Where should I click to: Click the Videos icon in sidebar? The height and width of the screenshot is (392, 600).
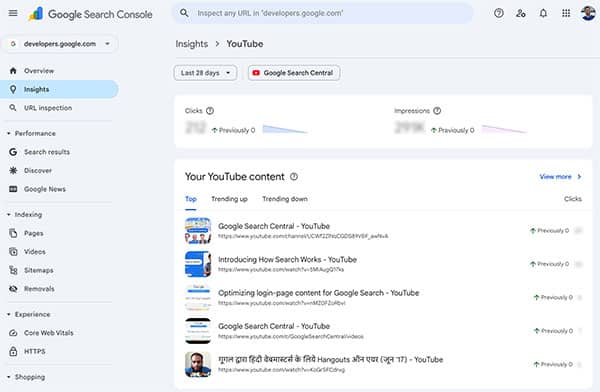pos(13,252)
